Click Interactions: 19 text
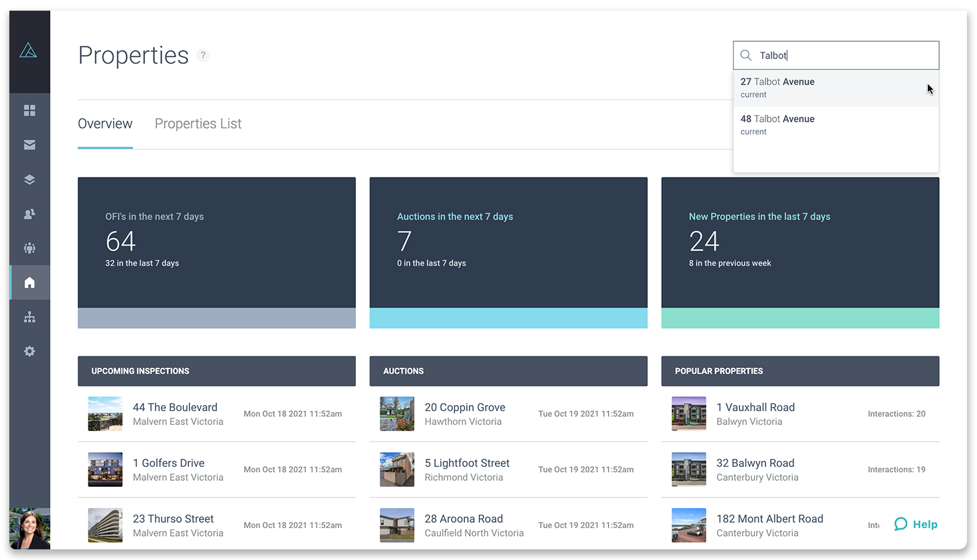Screen dimensions: 977x560 pyautogui.click(x=897, y=470)
